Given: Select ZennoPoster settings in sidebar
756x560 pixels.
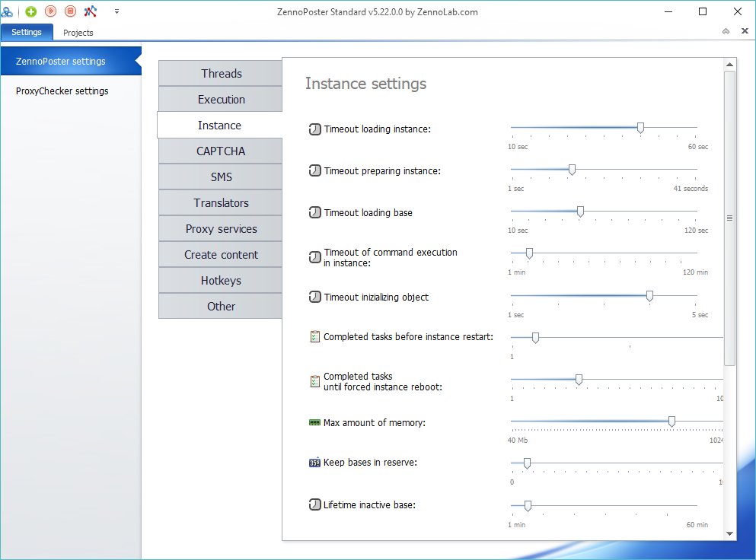Looking at the screenshot, I should [x=70, y=61].
